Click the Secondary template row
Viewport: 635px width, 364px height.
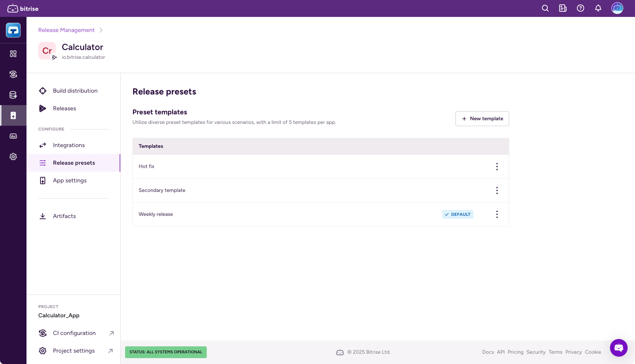(320, 190)
